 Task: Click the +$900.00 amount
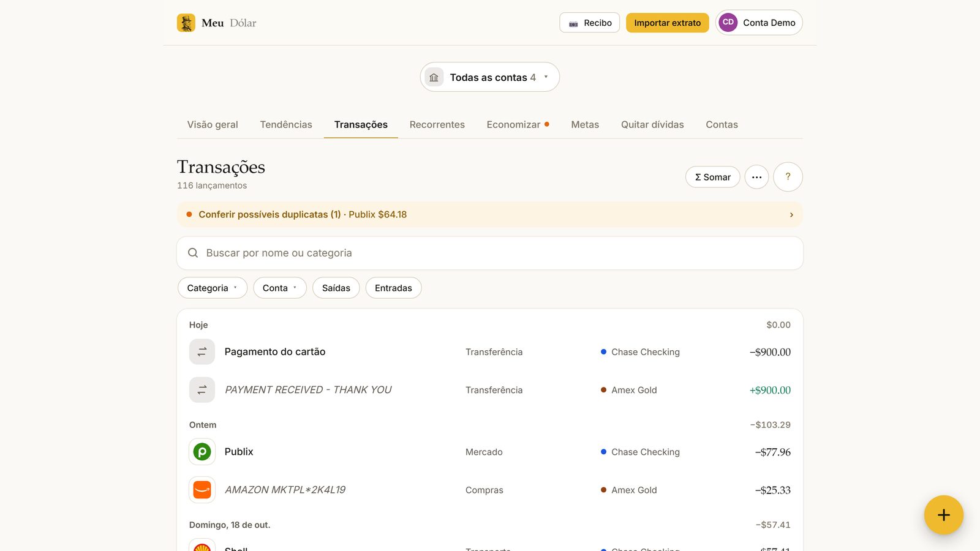click(770, 390)
